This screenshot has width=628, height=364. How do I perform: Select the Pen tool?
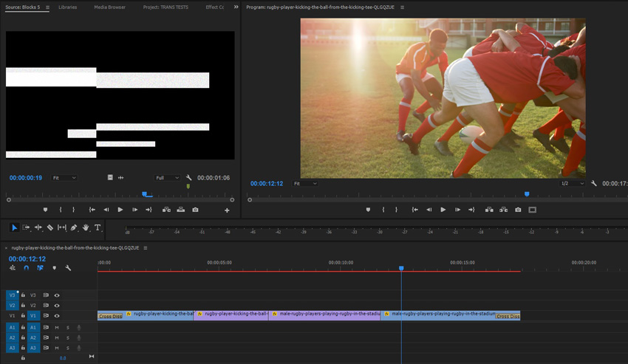click(74, 227)
